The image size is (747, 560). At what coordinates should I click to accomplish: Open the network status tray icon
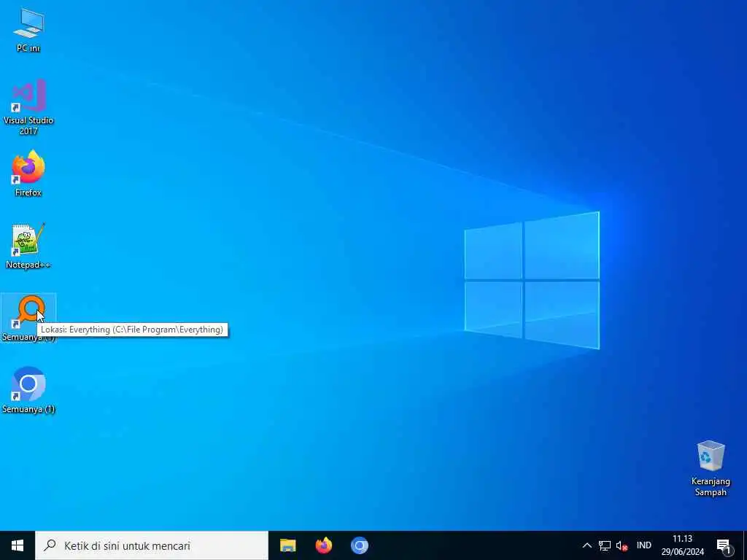click(605, 545)
